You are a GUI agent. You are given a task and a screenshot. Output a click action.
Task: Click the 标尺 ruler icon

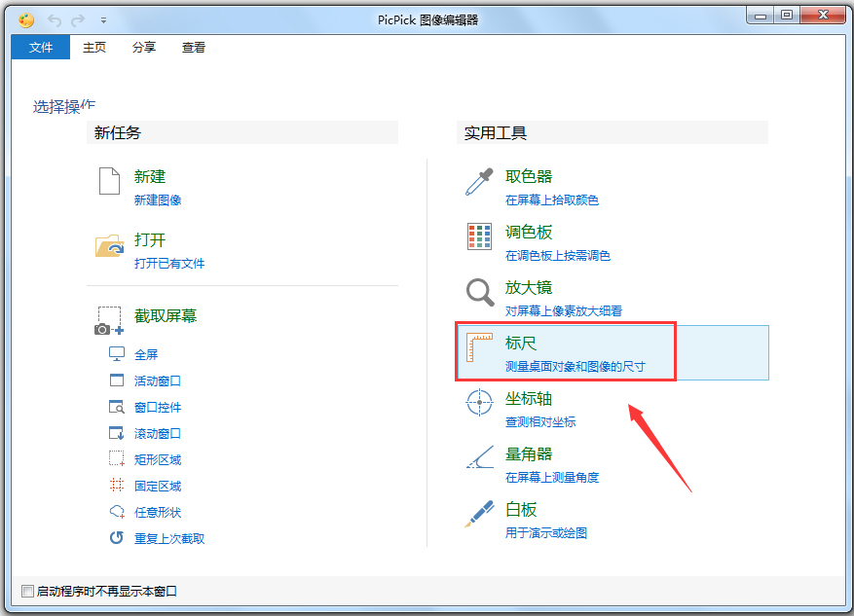pos(479,347)
